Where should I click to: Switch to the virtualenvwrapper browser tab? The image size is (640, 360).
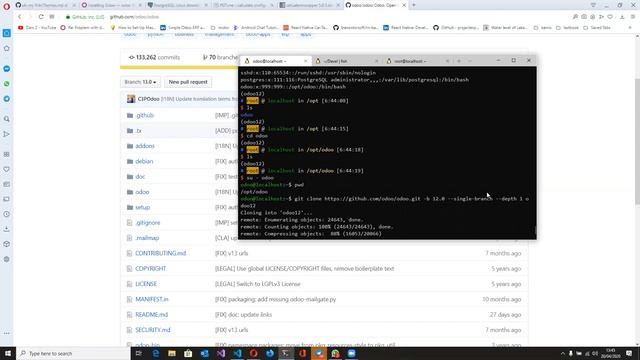tap(310, 5)
